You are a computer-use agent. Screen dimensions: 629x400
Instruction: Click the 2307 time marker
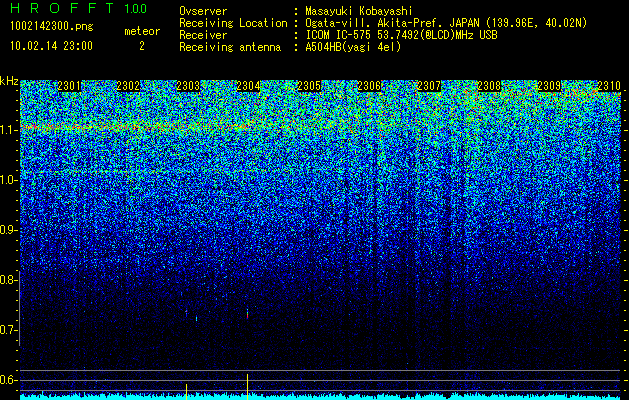click(x=429, y=86)
